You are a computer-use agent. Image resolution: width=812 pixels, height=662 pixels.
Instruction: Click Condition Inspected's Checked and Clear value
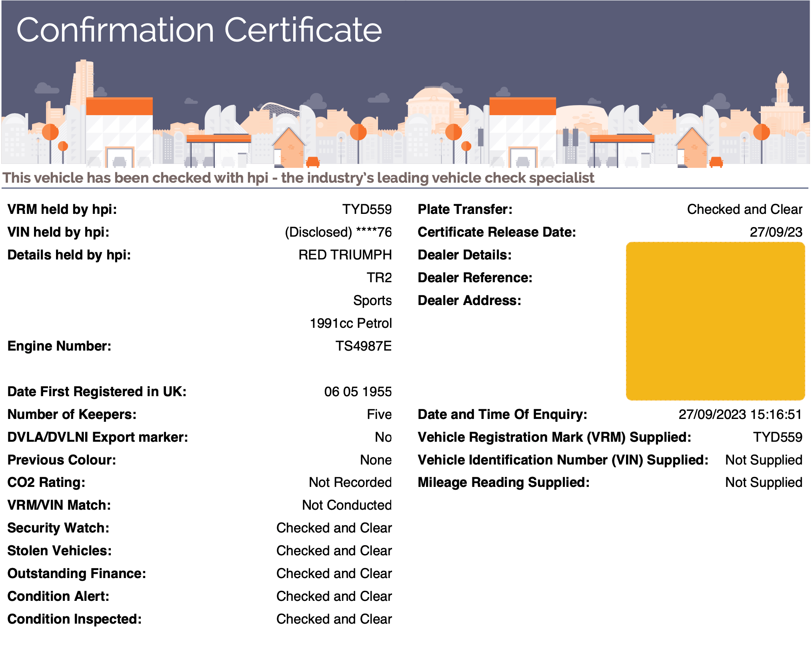334,619
